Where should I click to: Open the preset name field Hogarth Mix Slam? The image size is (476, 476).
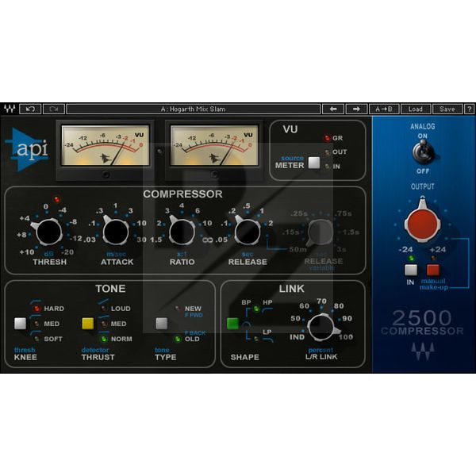[x=194, y=109]
